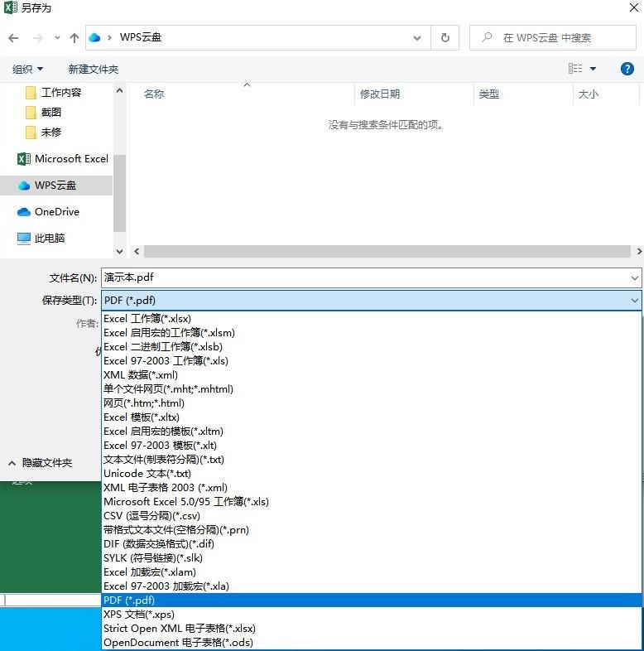Change view layout icon
Screen dimensions: 644x651
(x=575, y=69)
